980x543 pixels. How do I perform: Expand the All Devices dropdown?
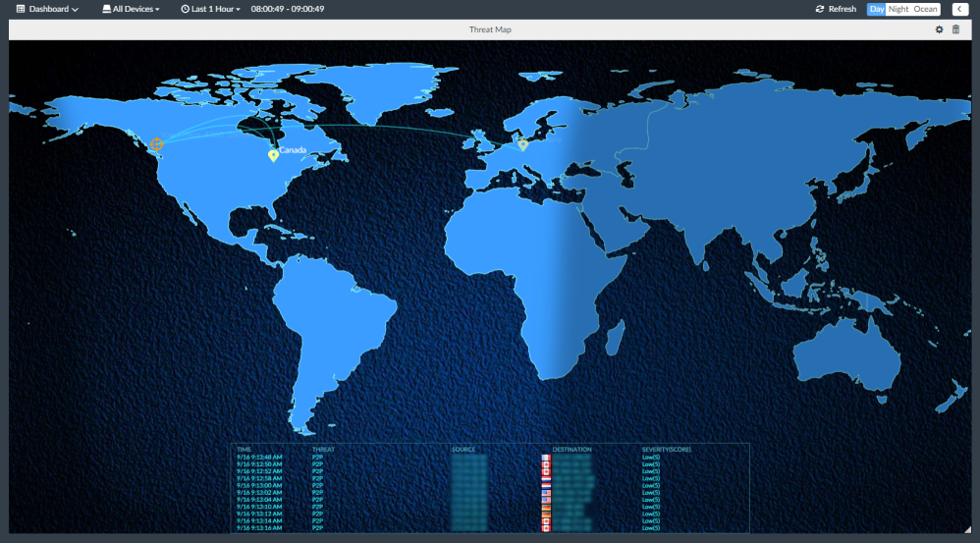tap(131, 9)
